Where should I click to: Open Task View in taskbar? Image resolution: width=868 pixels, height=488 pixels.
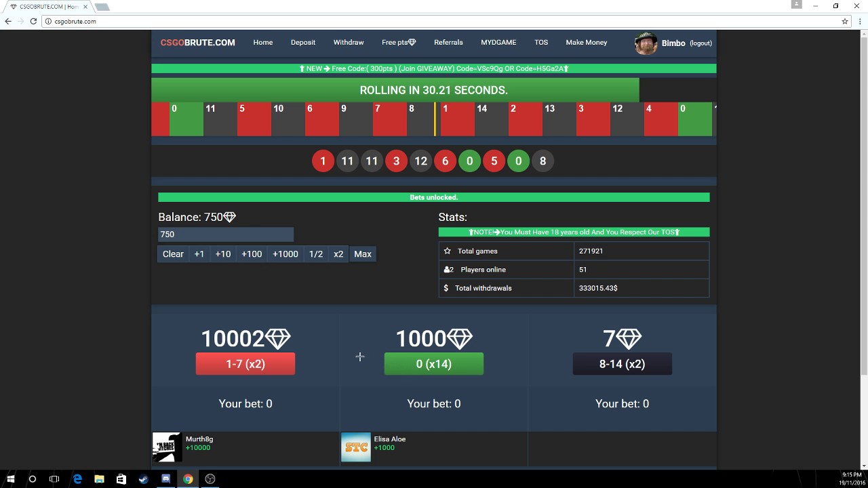[54, 479]
